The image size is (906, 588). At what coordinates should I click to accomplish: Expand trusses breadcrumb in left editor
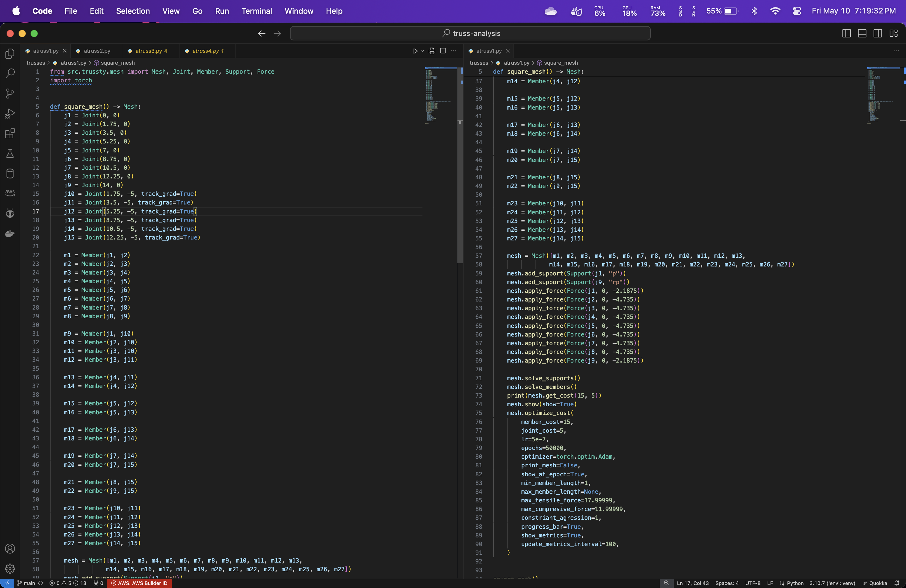35,63
